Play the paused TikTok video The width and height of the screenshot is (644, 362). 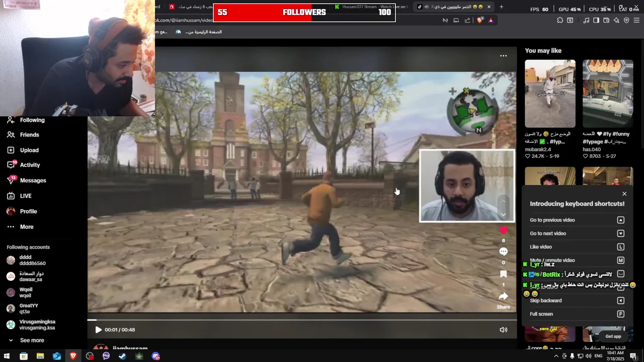pos(98,330)
